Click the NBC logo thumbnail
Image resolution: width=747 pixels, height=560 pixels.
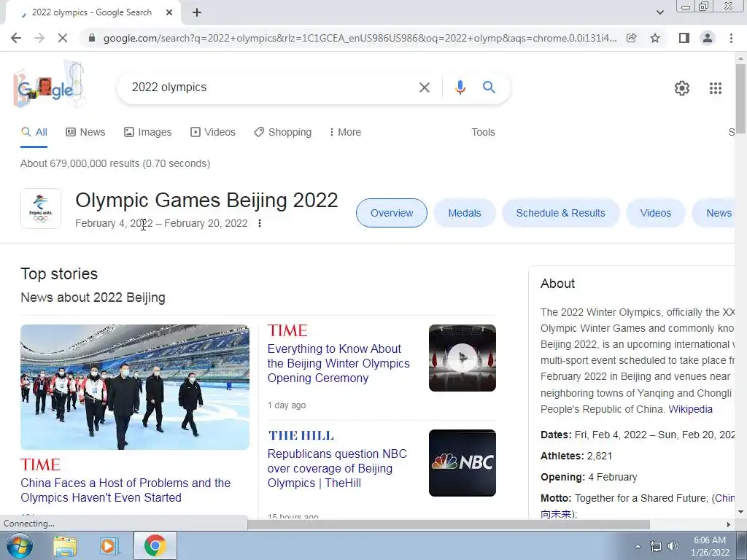pyautogui.click(x=462, y=463)
